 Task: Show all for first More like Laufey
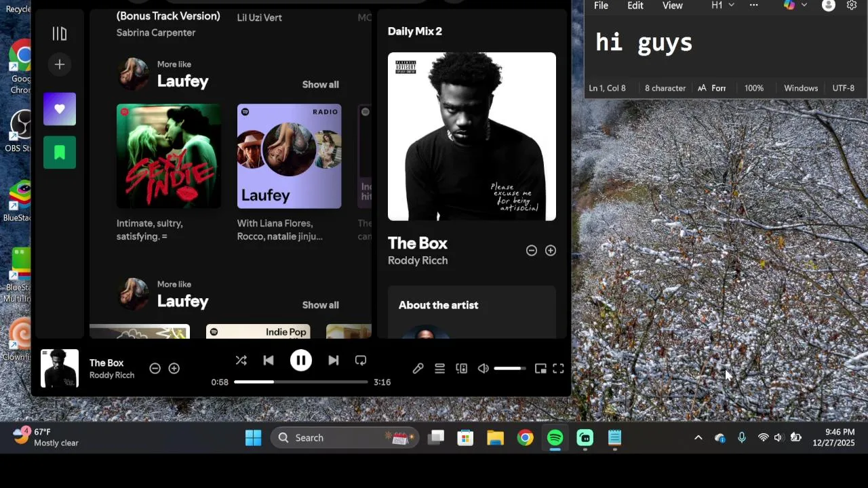321,85
